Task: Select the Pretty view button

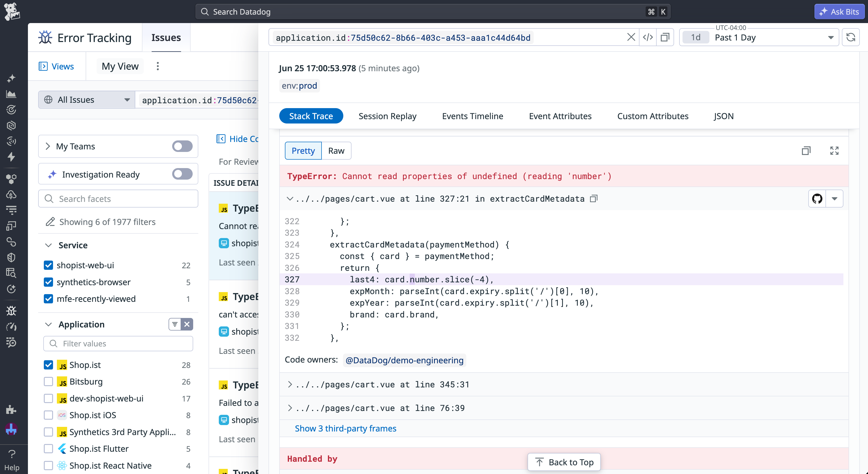Action: (x=303, y=151)
